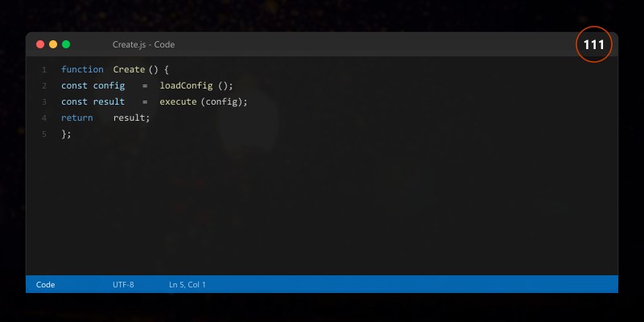644x322 pixels.
Task: Click the function keyword on line 1
Action: click(82, 69)
